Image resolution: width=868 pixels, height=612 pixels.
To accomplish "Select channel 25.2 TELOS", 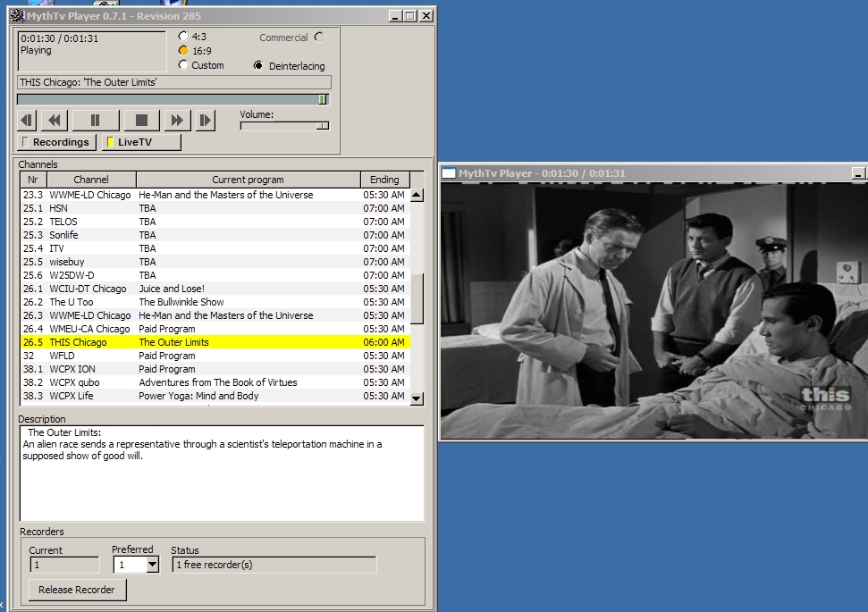I will (x=215, y=222).
